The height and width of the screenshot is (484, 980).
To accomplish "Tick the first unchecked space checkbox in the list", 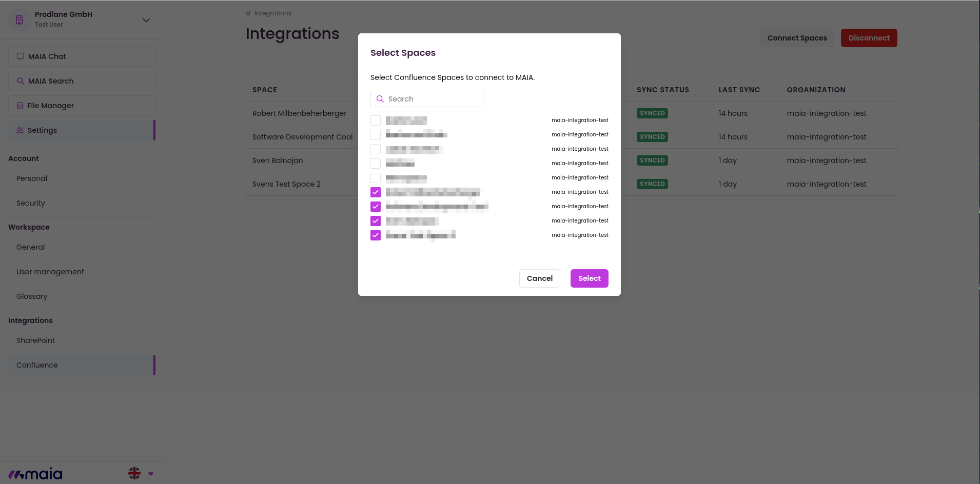I will pos(376,120).
